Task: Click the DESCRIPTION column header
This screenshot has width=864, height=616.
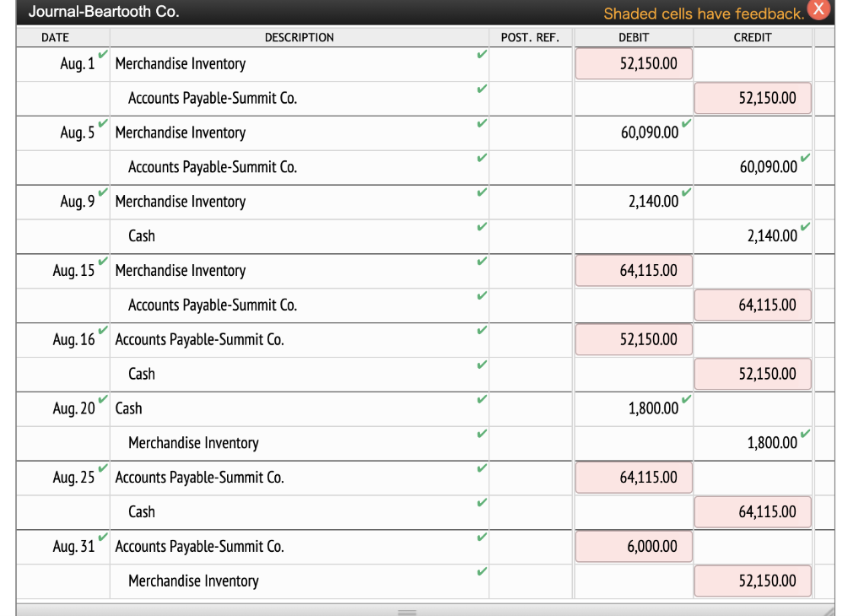Action: pos(300,37)
